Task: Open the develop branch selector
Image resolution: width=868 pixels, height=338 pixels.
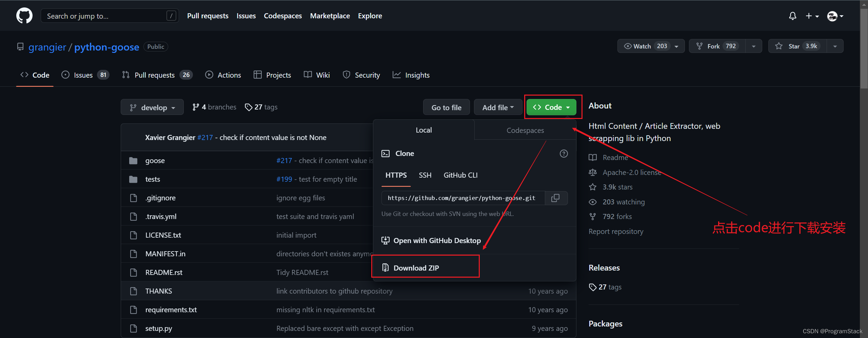Action: coord(152,107)
